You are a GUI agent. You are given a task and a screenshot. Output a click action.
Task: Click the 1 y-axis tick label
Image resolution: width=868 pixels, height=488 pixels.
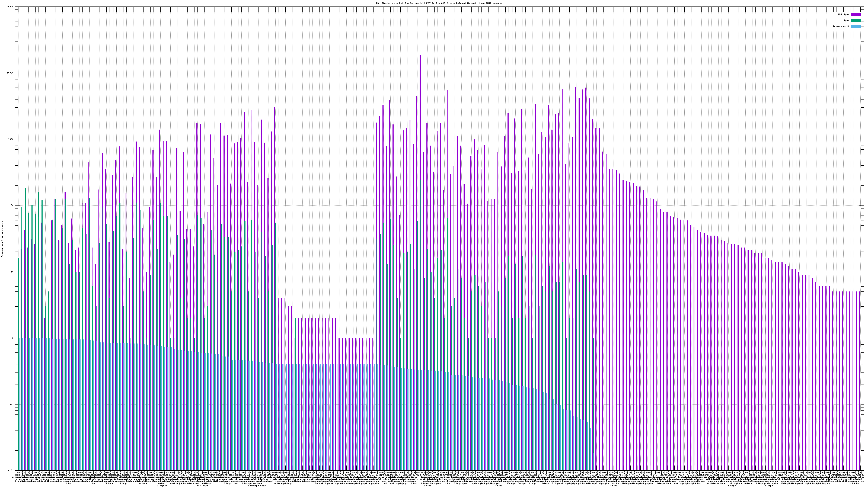pyautogui.click(x=13, y=338)
